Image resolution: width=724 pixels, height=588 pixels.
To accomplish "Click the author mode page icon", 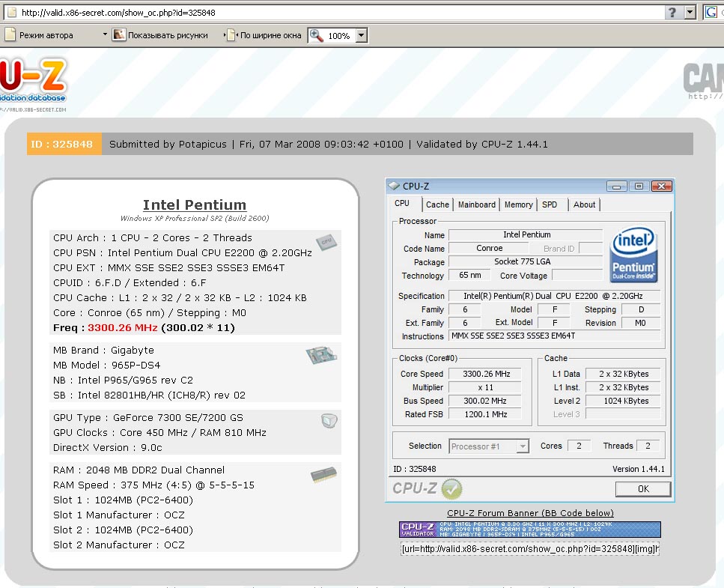I will 10,34.
